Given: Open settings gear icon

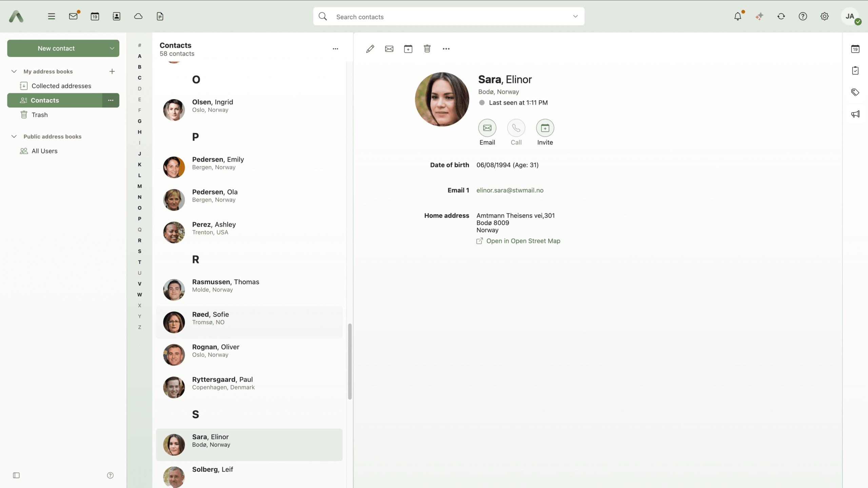Looking at the screenshot, I should point(825,16).
